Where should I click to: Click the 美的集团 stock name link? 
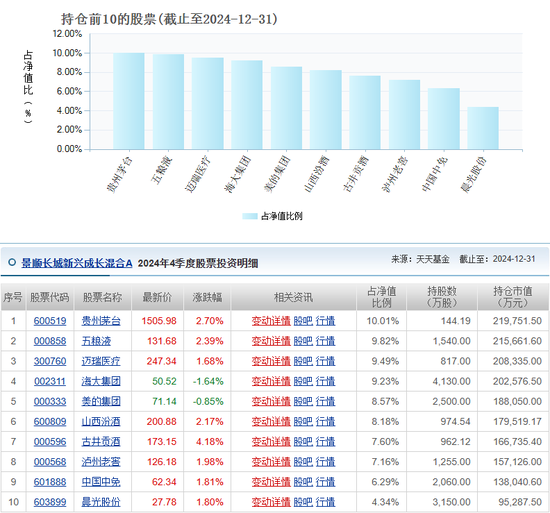click(x=101, y=401)
